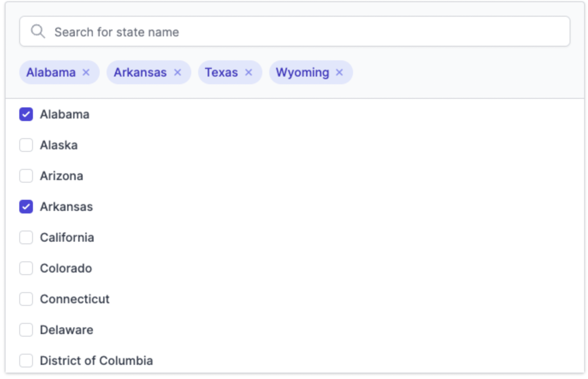The width and height of the screenshot is (588, 379).
Task: Click the Texas selected tag label
Action: click(x=221, y=72)
